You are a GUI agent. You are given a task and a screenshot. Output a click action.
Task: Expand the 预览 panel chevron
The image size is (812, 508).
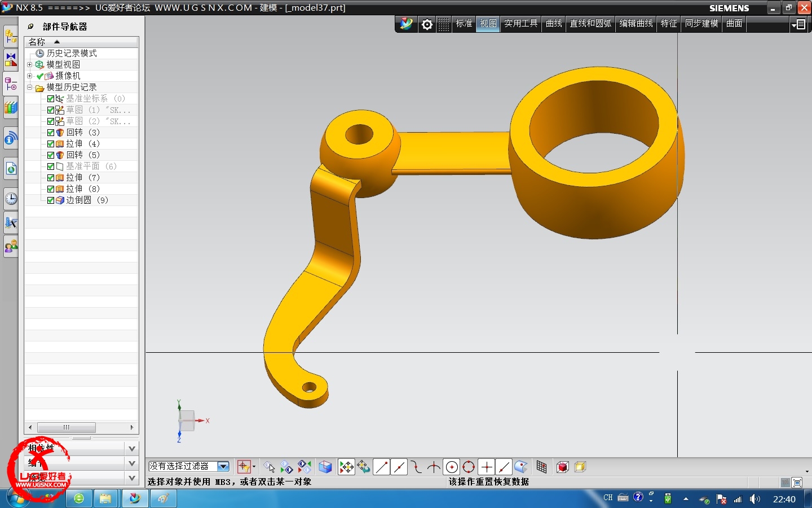point(132,478)
